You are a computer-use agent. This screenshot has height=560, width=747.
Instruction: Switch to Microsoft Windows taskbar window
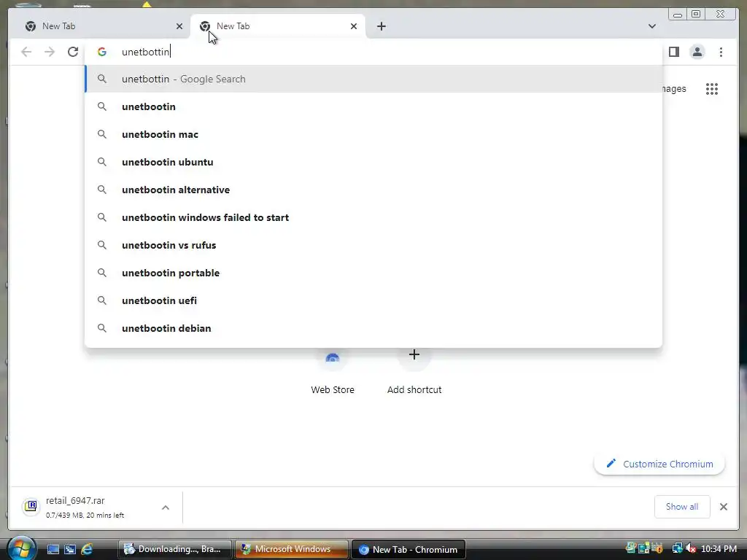292,549
